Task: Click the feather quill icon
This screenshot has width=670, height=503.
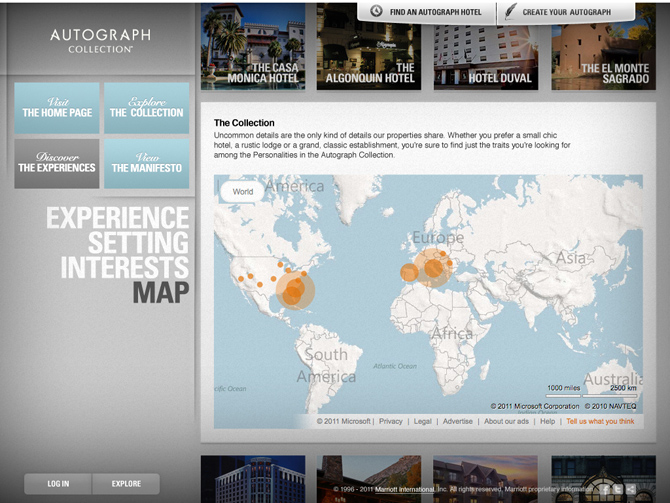Action: click(x=511, y=11)
